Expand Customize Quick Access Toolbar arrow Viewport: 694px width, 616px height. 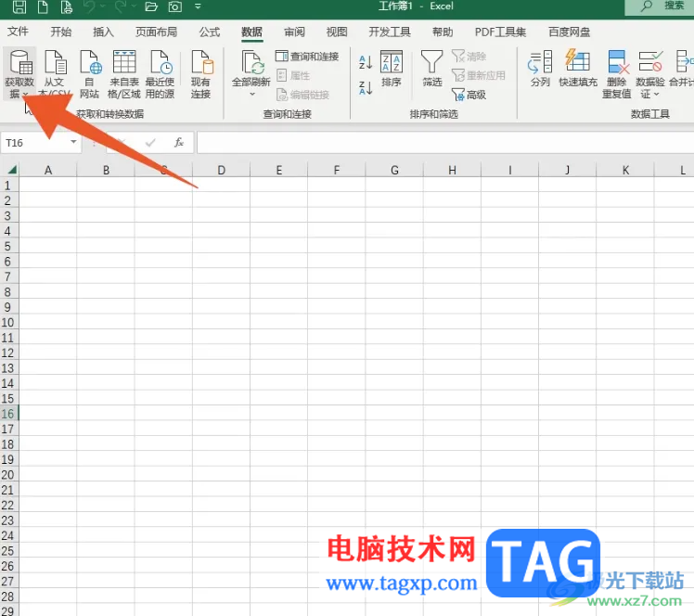coord(198,6)
